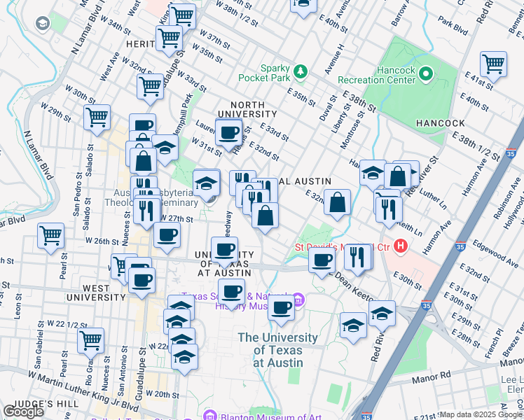This screenshot has width=524, height=420.
Task: Open the coffee marker beside WEST UNIVERSITY label
Action: (x=142, y=281)
